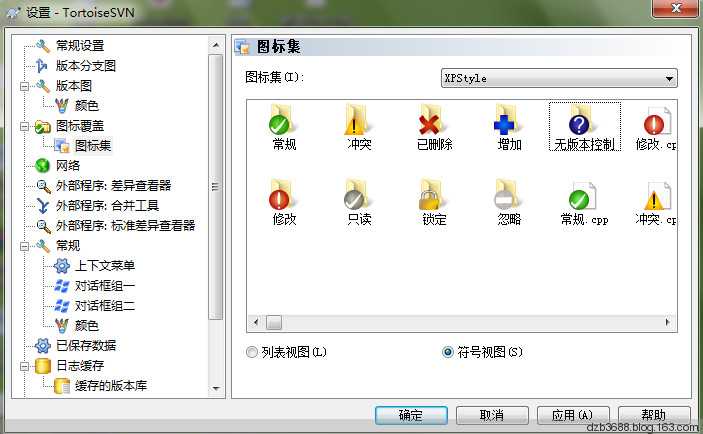
Task: Collapse the 图标覆盖 tree node
Action: click(x=25, y=126)
